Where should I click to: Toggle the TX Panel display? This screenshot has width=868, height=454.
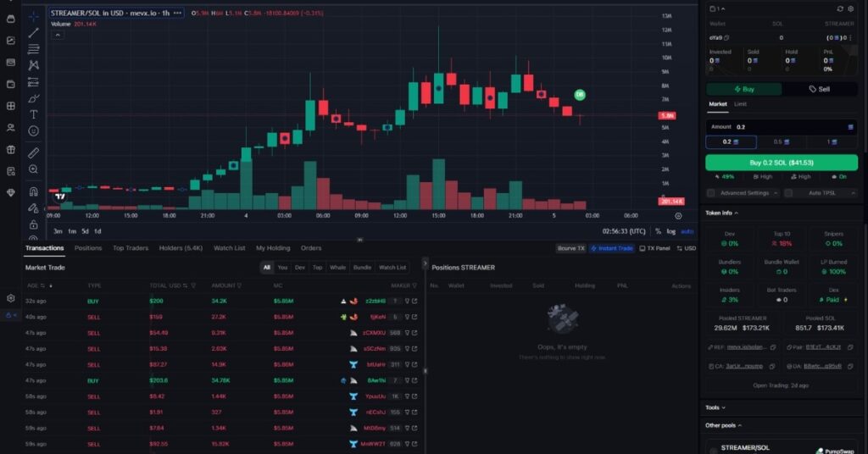pyautogui.click(x=654, y=248)
